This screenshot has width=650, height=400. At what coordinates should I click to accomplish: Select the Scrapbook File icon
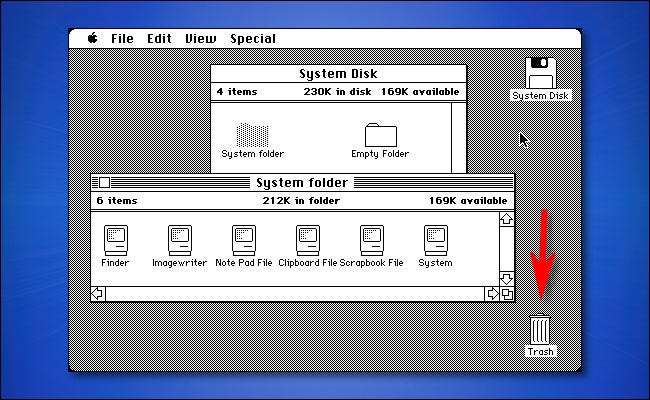372,240
